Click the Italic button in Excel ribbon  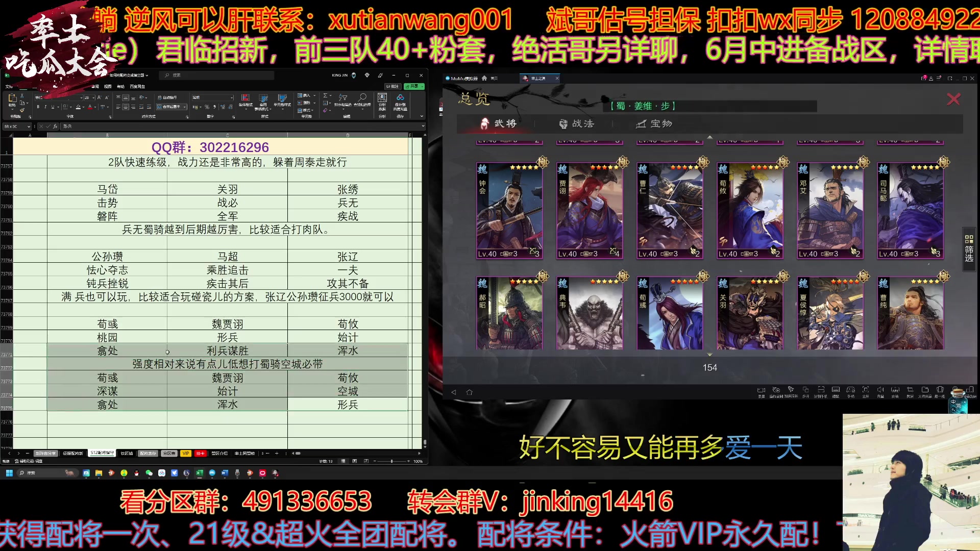[x=45, y=107]
